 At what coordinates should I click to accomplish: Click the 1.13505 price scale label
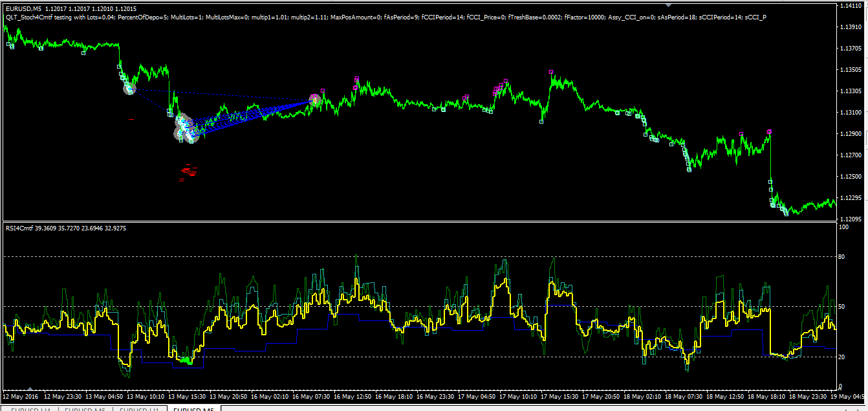click(x=849, y=70)
